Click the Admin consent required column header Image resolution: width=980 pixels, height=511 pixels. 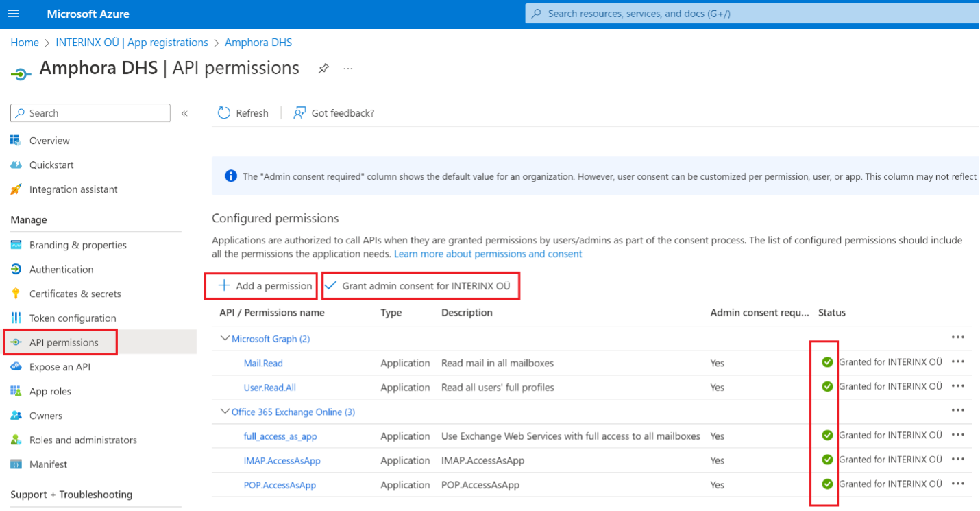(x=760, y=313)
